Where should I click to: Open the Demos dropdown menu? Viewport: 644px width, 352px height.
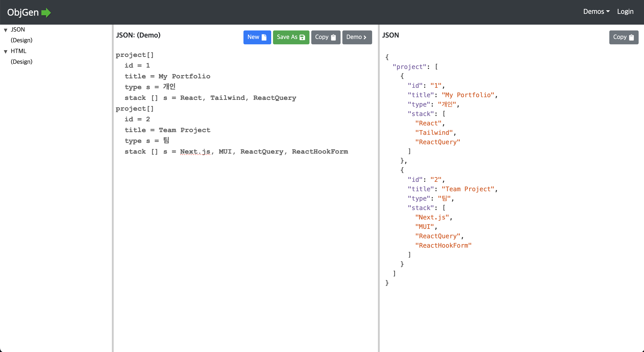tap(596, 11)
